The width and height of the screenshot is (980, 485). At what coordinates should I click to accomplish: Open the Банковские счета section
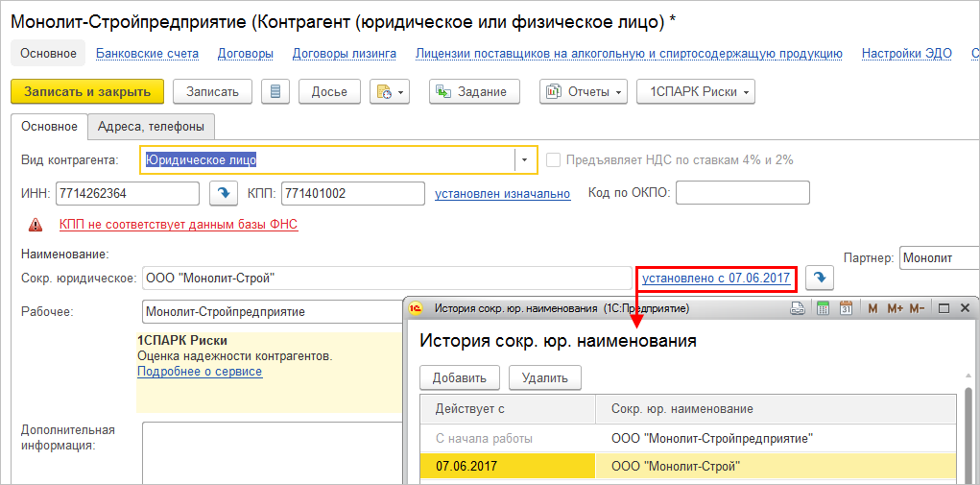pos(148,54)
